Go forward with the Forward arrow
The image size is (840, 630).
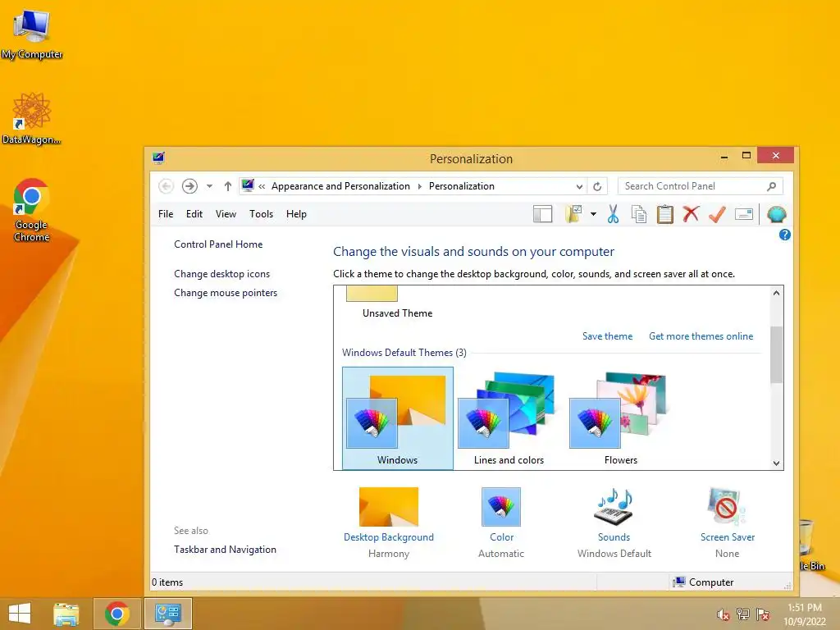click(189, 186)
